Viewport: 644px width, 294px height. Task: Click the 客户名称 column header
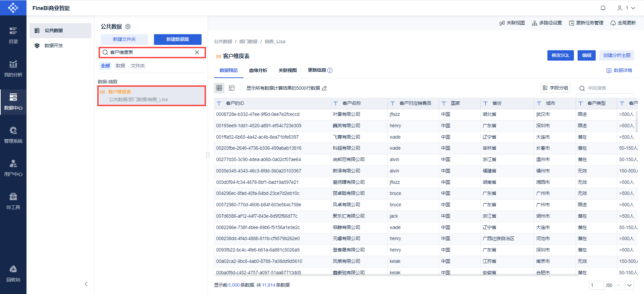[x=359, y=103]
